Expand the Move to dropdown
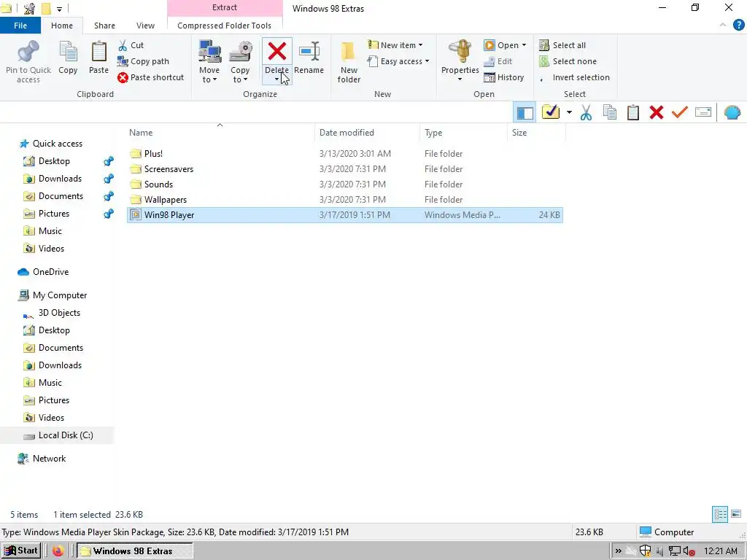The image size is (747, 560). tap(215, 80)
